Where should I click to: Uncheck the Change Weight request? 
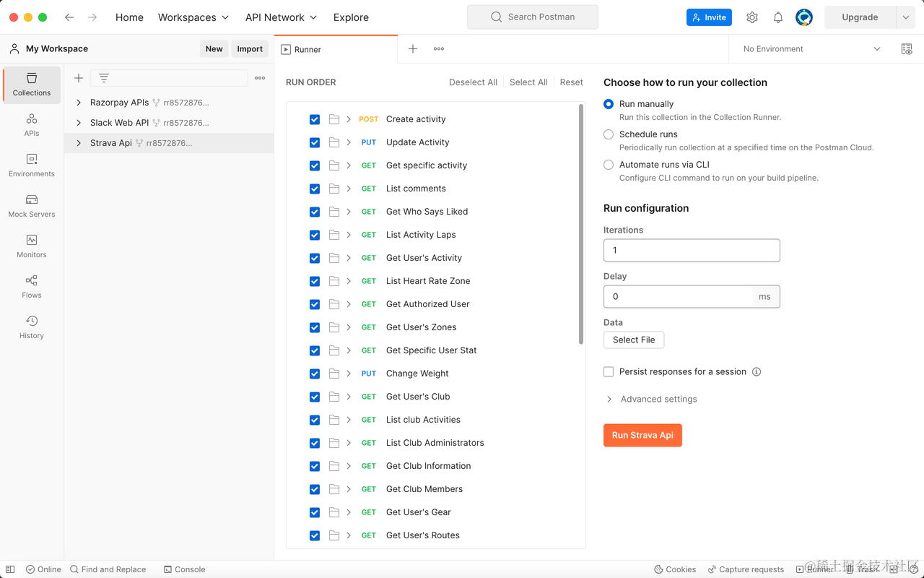(x=315, y=374)
